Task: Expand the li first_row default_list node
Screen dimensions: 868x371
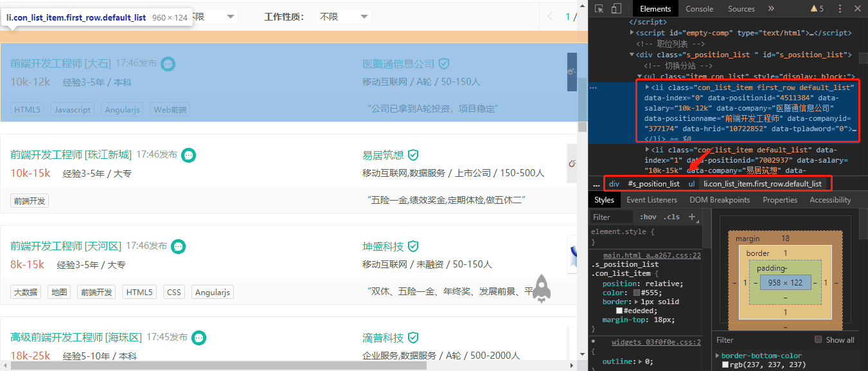Action: 648,87
